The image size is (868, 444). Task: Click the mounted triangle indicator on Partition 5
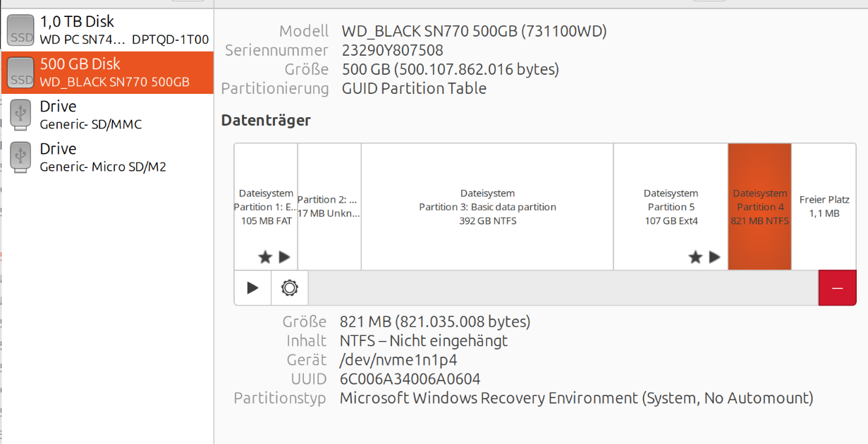tap(715, 257)
